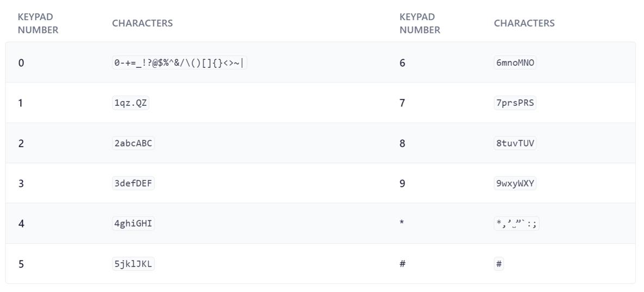Select the 5jklJKL characters cell
The image size is (644, 292).
[x=134, y=264]
